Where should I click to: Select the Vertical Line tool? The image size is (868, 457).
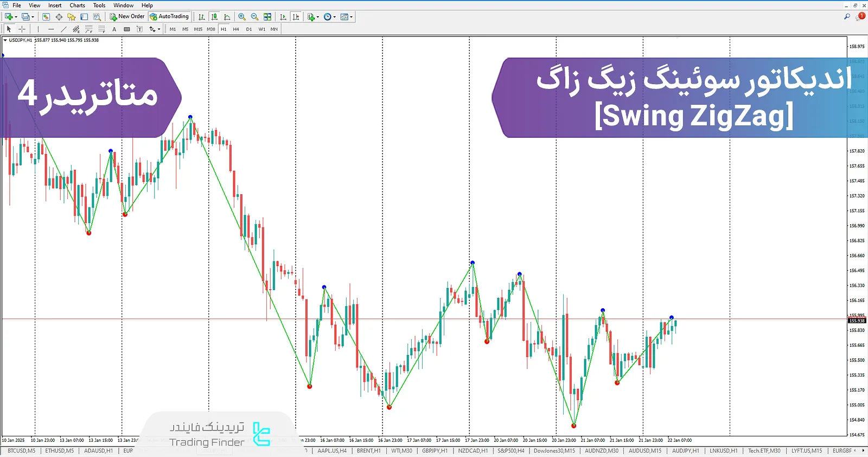38,29
